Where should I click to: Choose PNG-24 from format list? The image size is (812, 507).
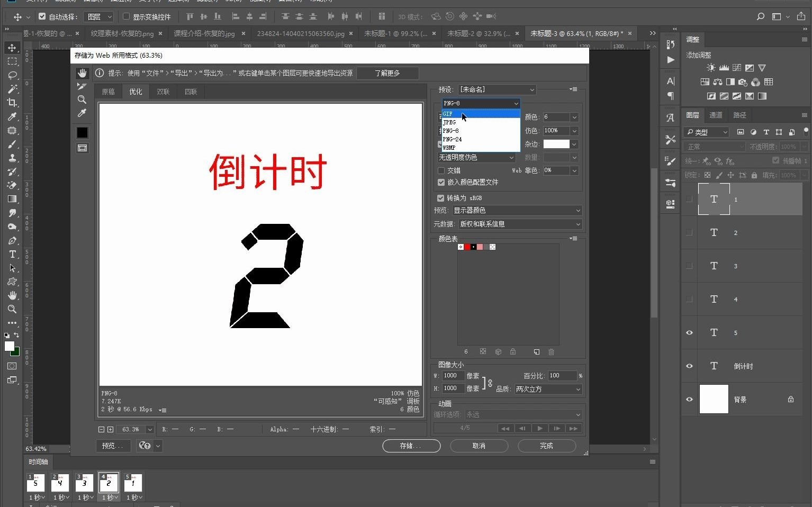click(481, 139)
